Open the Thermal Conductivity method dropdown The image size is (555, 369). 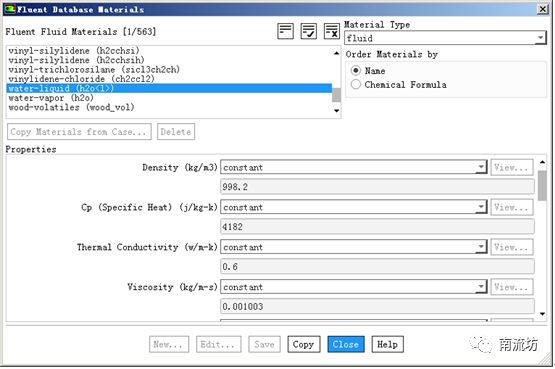pyautogui.click(x=354, y=247)
